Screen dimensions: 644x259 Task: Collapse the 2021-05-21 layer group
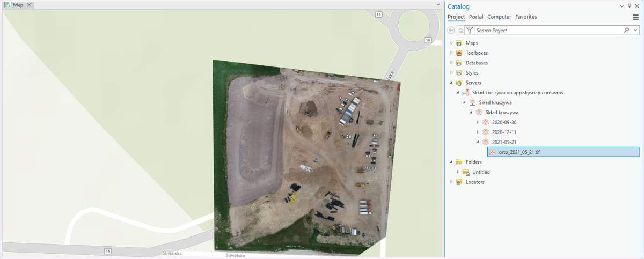[478, 142]
